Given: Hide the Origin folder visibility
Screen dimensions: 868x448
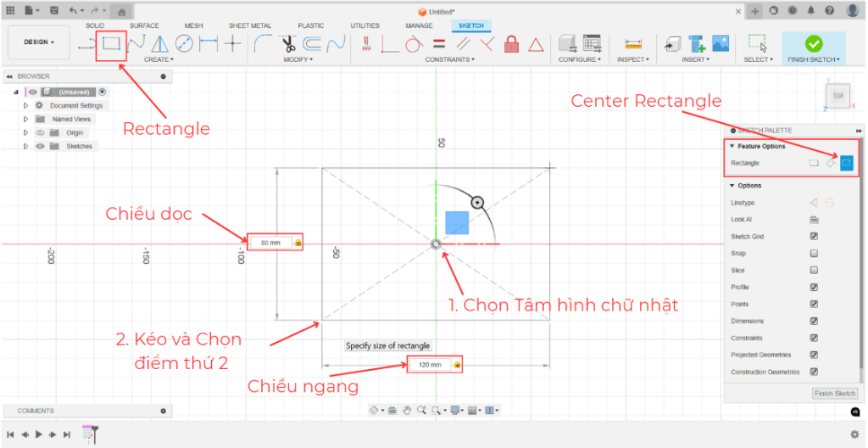Looking at the screenshot, I should (x=39, y=133).
